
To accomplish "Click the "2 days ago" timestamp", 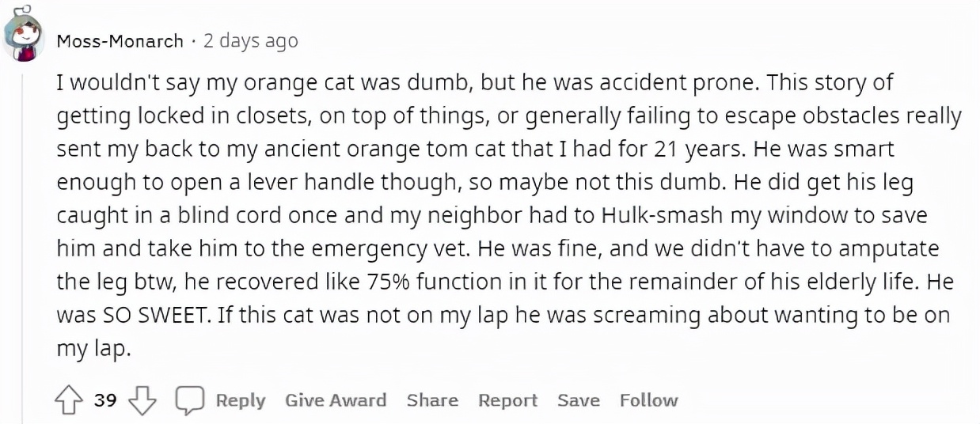I will pyautogui.click(x=250, y=40).
